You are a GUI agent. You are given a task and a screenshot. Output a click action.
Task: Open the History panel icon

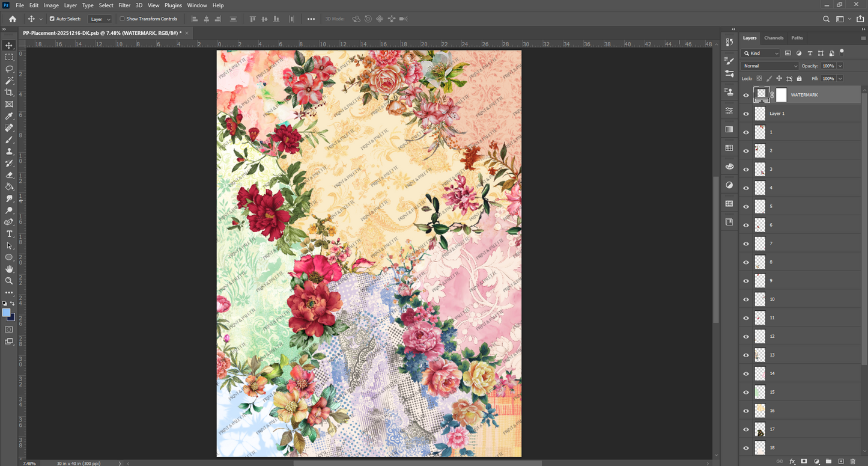tap(729, 42)
